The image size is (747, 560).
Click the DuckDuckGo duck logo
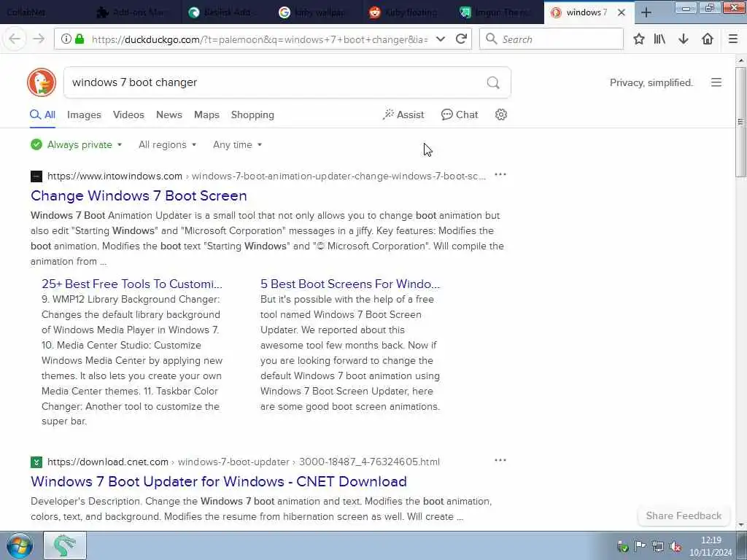click(42, 82)
